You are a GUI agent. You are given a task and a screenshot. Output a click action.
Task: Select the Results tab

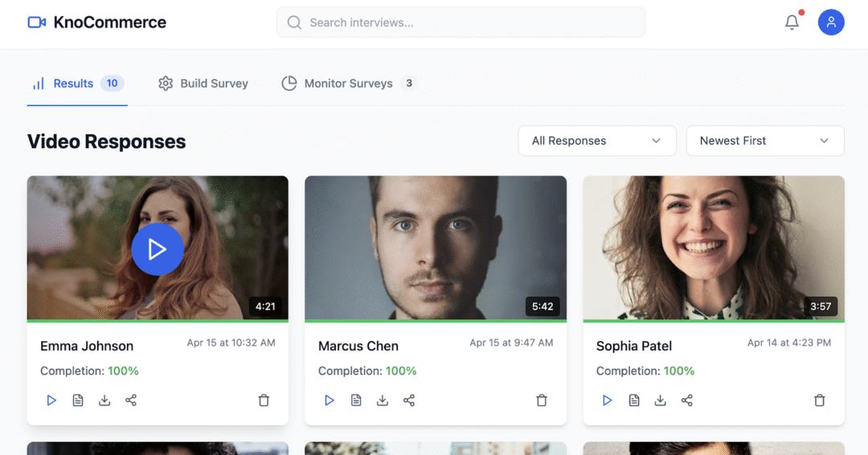coord(77,84)
